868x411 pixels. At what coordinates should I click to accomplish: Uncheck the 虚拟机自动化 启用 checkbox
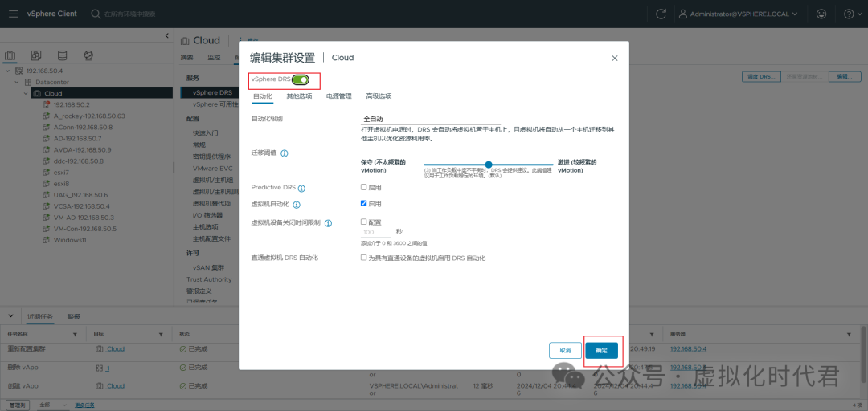coord(364,203)
